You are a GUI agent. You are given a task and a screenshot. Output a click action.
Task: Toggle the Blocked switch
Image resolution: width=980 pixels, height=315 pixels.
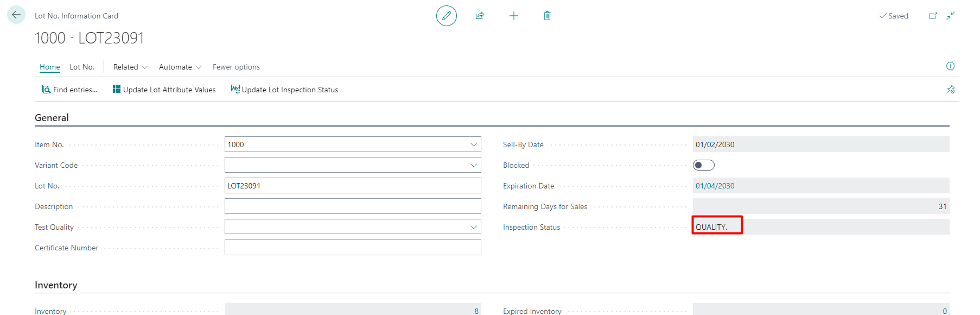pos(704,165)
